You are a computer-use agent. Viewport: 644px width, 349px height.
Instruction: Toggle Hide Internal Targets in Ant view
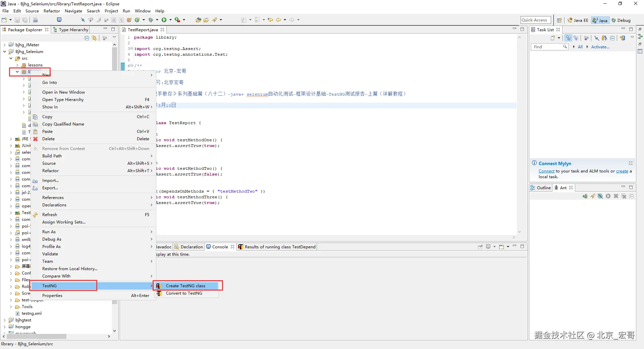tap(600, 196)
